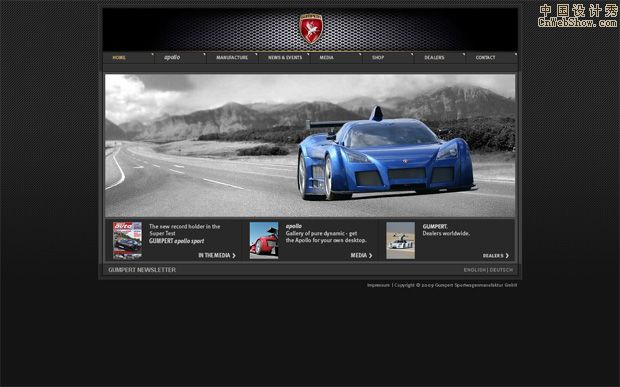Click the blue Apollo car hero image
The image size is (620, 387).
[x=310, y=145]
